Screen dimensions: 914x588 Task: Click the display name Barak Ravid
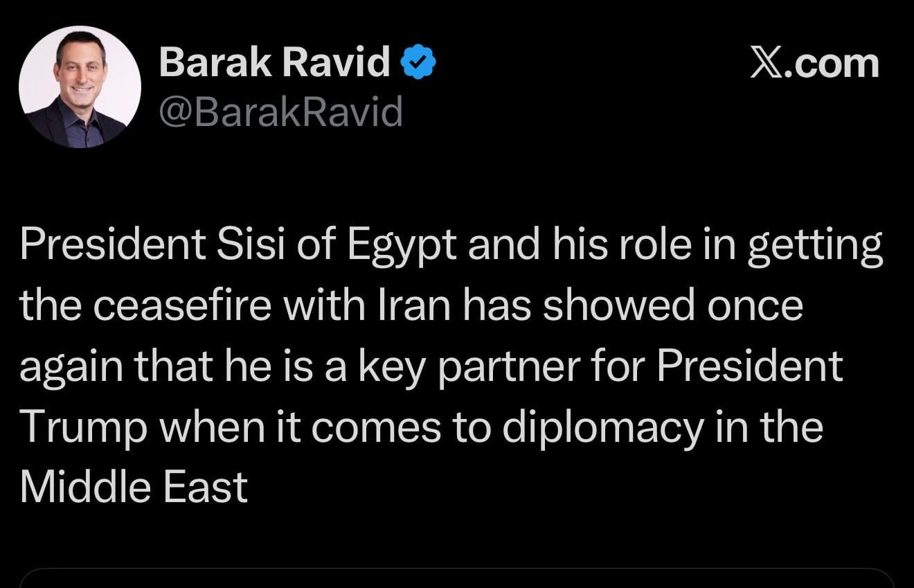click(274, 64)
